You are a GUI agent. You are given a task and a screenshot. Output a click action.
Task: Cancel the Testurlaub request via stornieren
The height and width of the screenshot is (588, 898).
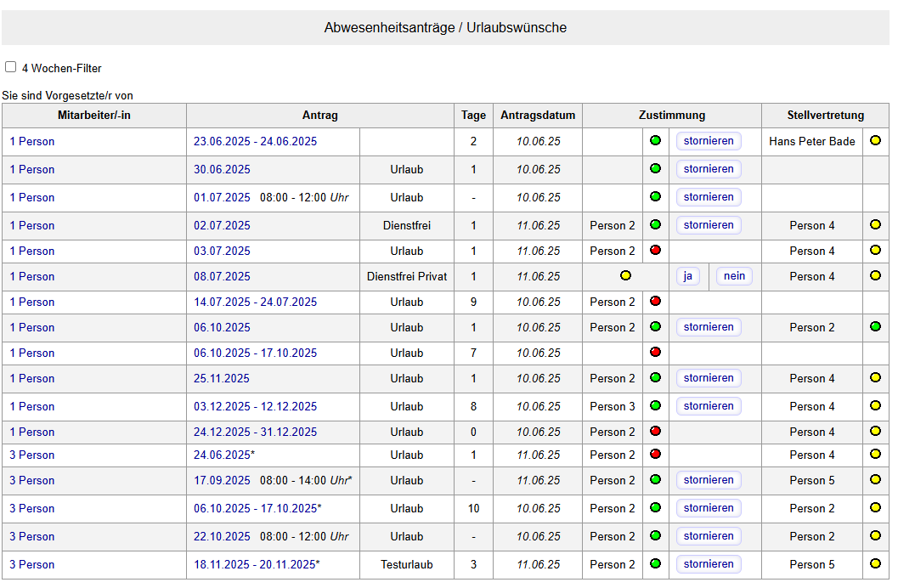click(709, 564)
